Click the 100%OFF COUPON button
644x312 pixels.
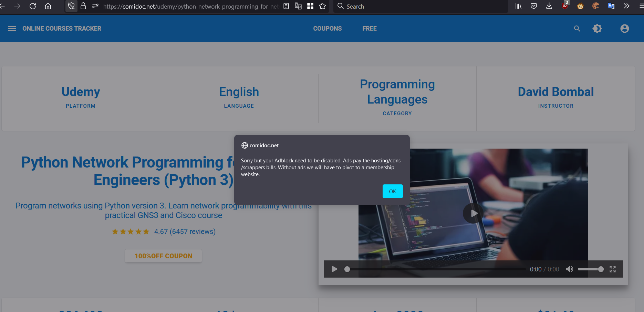coord(164,256)
